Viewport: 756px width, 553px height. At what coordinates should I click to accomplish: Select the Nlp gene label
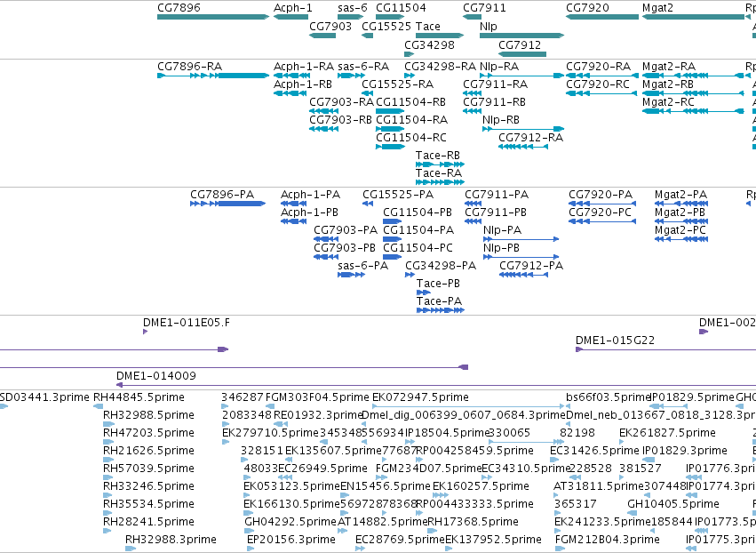[489, 26]
